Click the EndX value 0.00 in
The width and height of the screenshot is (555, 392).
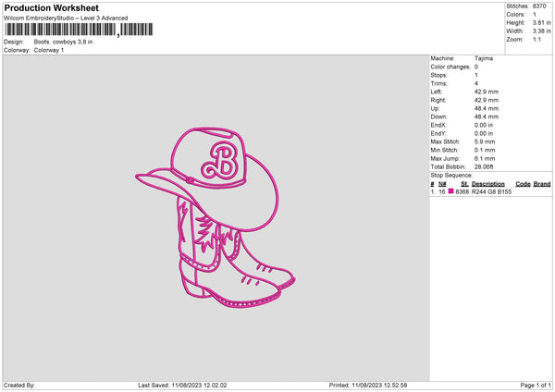point(484,125)
